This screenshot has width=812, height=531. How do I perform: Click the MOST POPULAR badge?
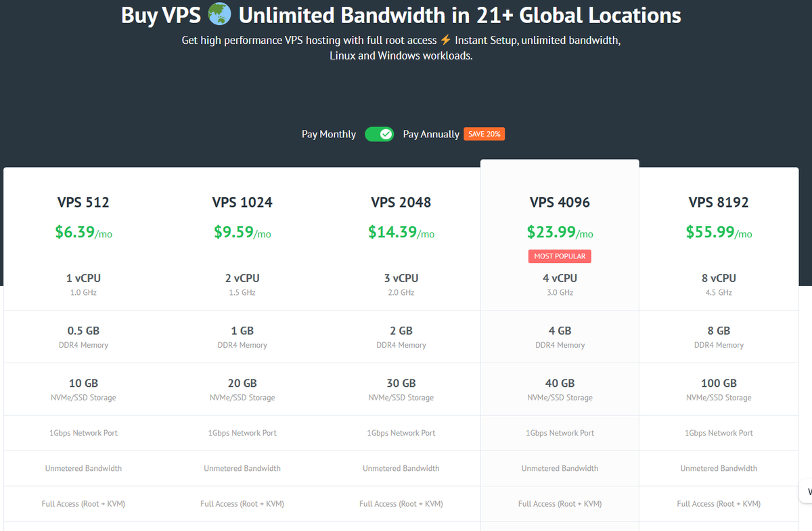click(x=560, y=256)
